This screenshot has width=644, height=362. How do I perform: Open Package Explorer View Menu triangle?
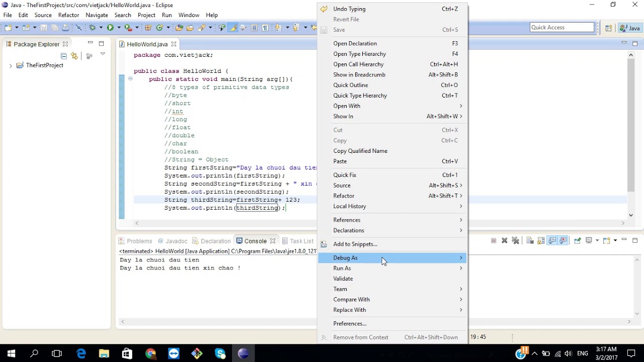pyautogui.click(x=103, y=54)
